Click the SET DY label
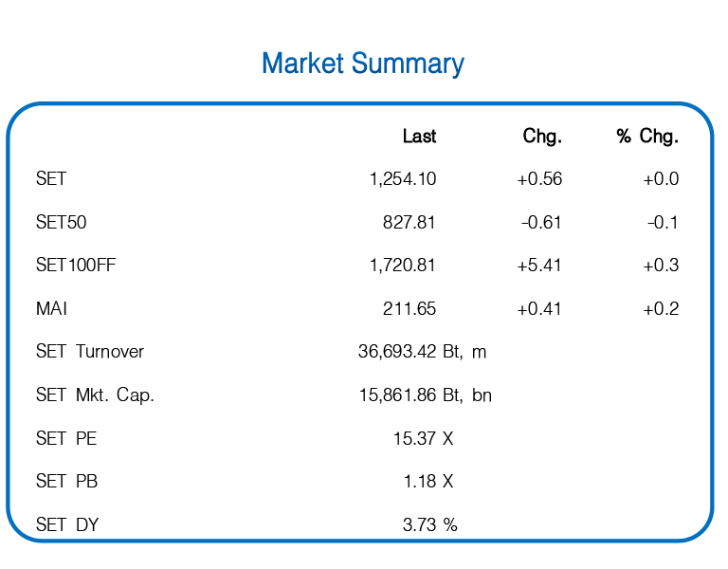This screenshot has width=728, height=569. (67, 524)
